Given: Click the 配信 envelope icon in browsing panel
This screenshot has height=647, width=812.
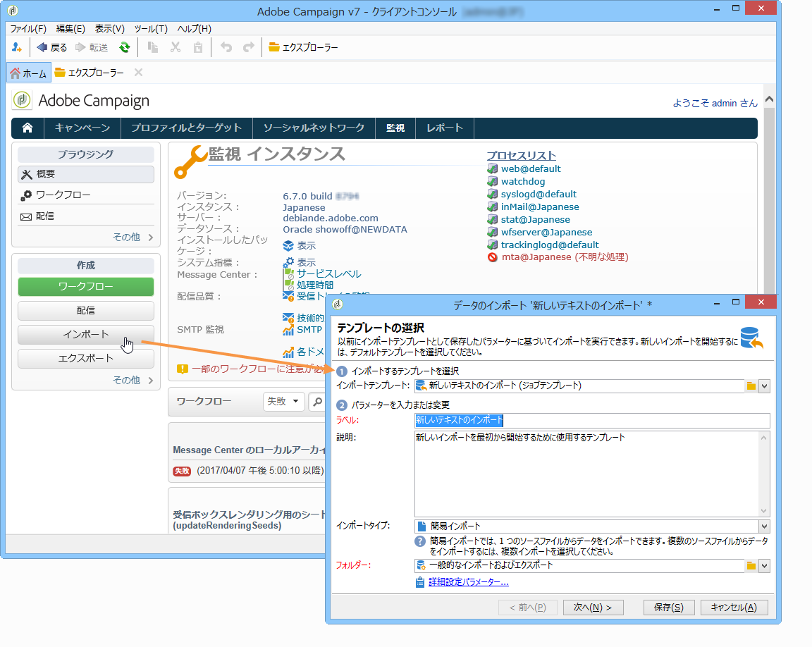Looking at the screenshot, I should click(26, 217).
